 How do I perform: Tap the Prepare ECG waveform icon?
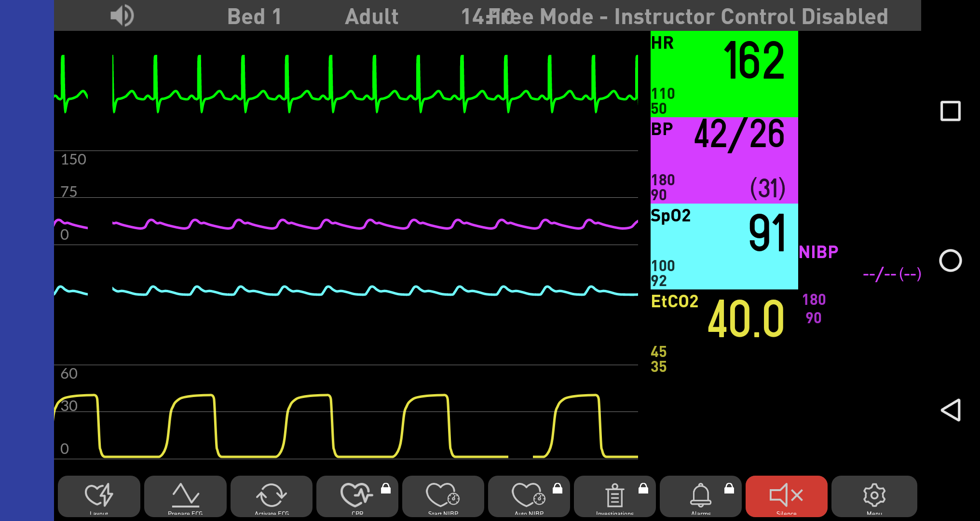coord(185,496)
